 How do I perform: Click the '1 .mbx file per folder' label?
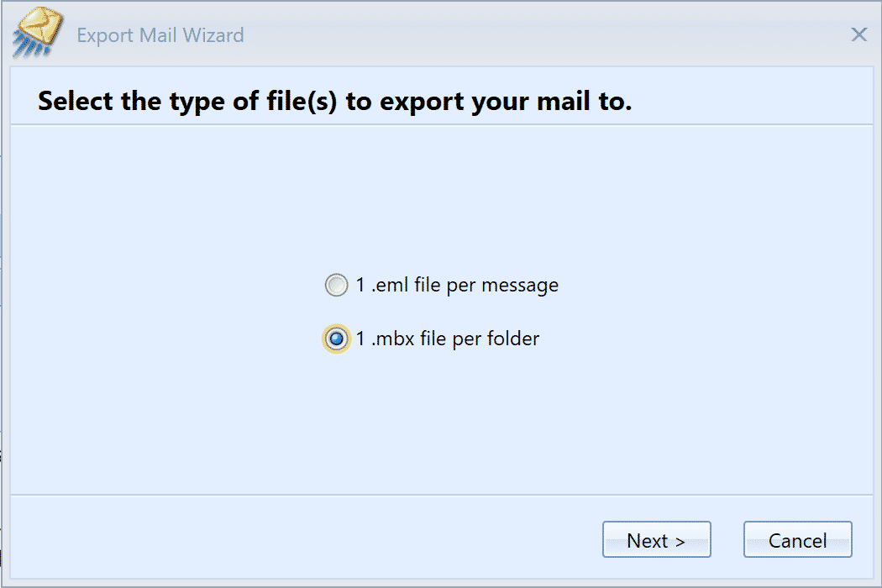448,339
